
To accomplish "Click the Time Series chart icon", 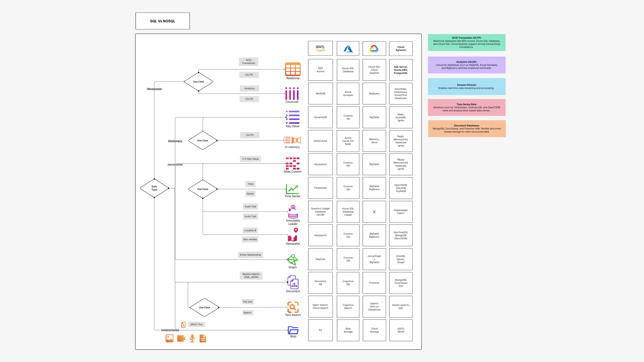I will (x=292, y=189).
